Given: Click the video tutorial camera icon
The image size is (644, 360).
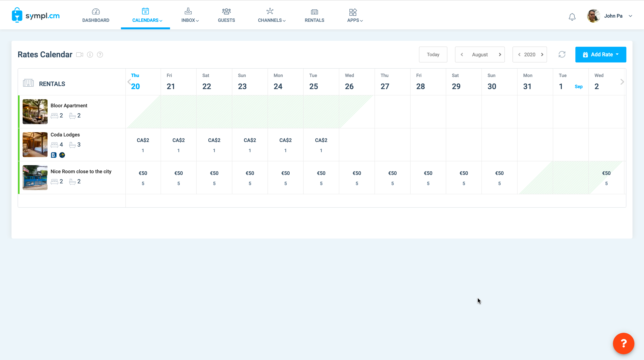Looking at the screenshot, I should [x=80, y=54].
